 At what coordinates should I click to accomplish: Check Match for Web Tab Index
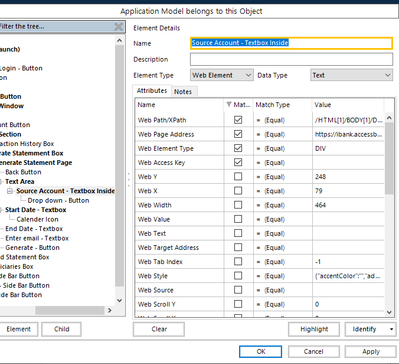point(238,261)
